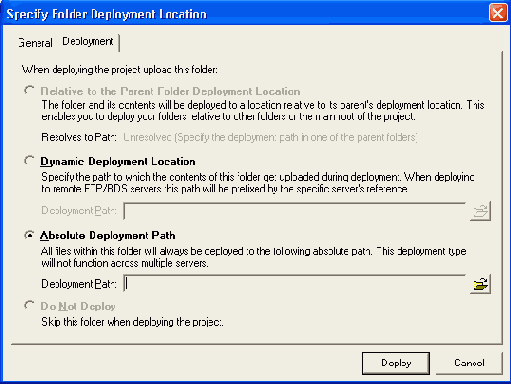The height and width of the screenshot is (384, 511).
Task: Choose the Do Not Deploy radio button
Action: 29,306
